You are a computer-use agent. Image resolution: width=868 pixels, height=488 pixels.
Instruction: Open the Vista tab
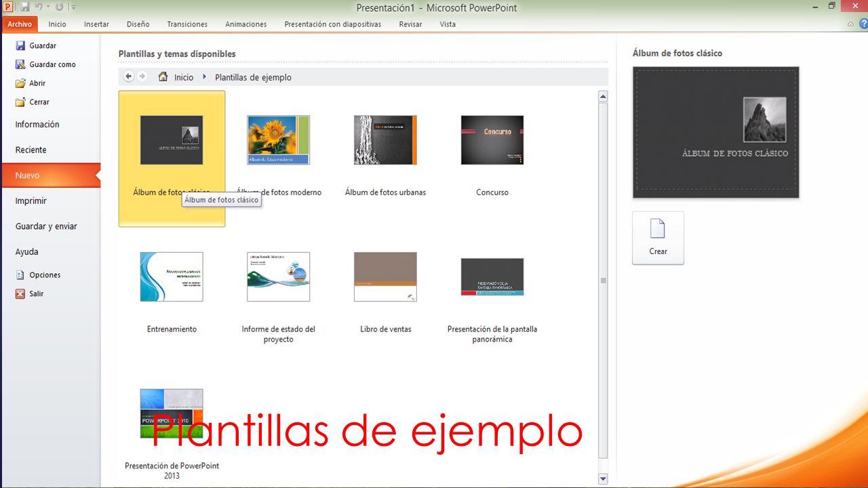[448, 24]
